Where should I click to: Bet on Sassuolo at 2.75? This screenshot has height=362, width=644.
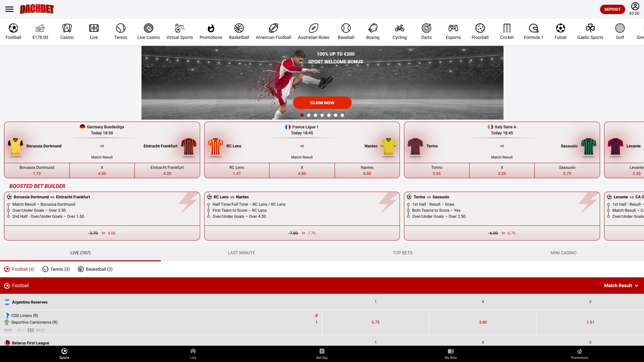coord(567,171)
